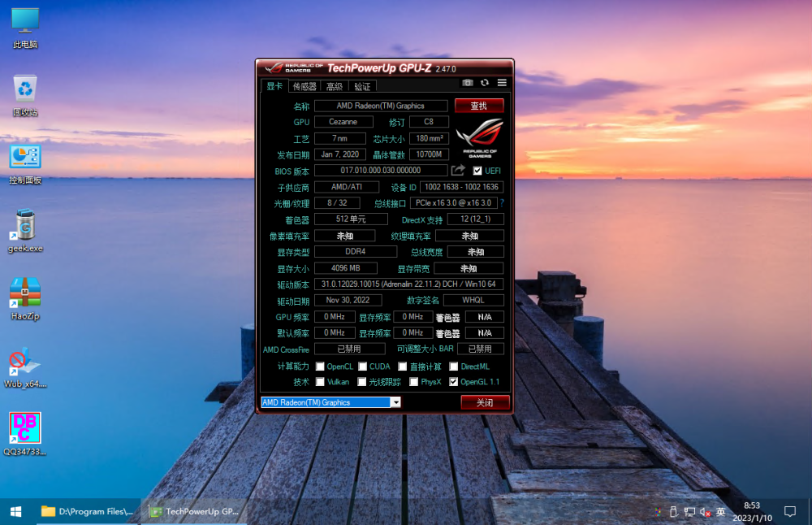Image resolution: width=812 pixels, height=525 pixels.
Task: Select QQ34733 DBC desktop shortcut
Action: click(x=25, y=434)
